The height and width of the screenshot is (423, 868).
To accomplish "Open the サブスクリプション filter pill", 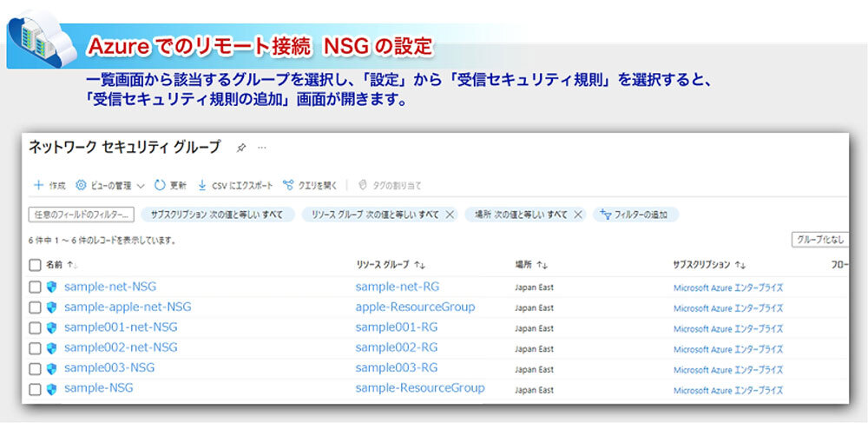I will tap(218, 215).
